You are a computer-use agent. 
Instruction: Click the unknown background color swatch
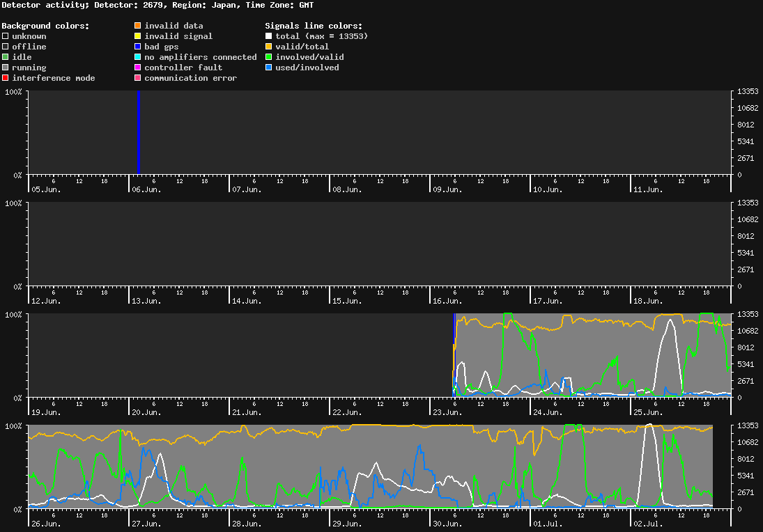(x=6, y=36)
